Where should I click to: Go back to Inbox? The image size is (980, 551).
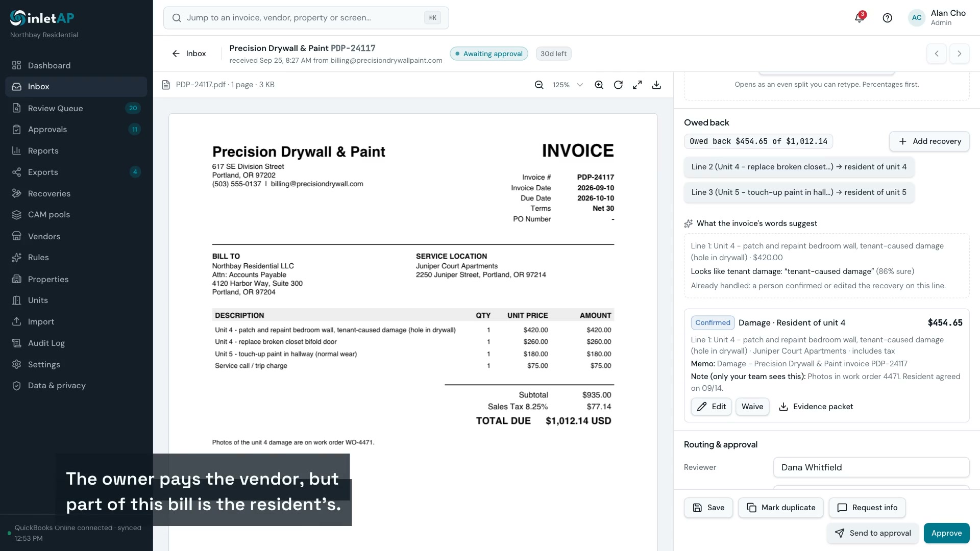coord(189,54)
